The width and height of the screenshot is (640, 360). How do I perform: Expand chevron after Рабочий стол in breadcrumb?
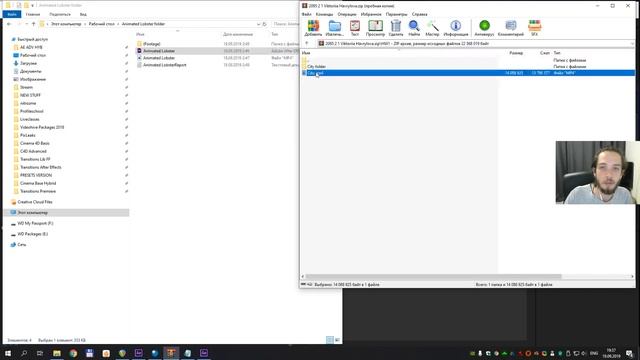(x=118, y=24)
